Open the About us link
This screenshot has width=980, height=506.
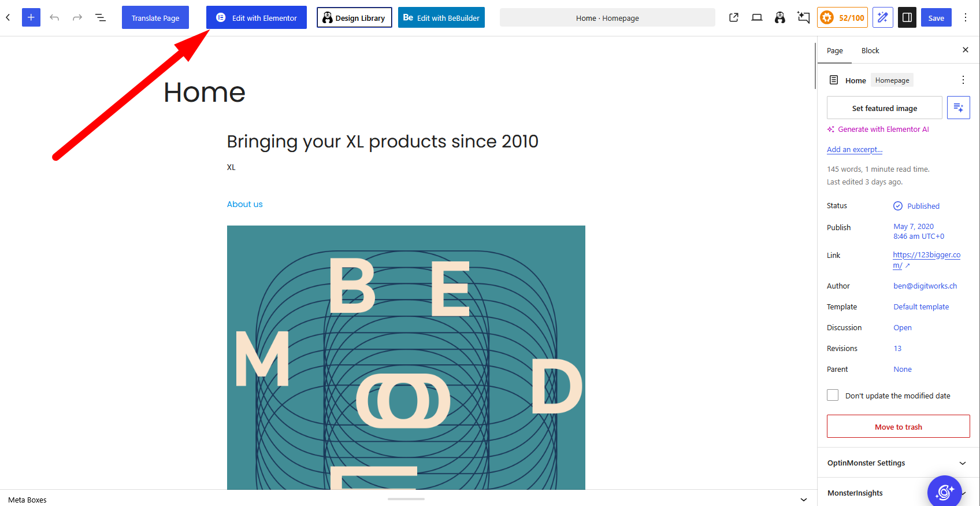[x=244, y=204]
